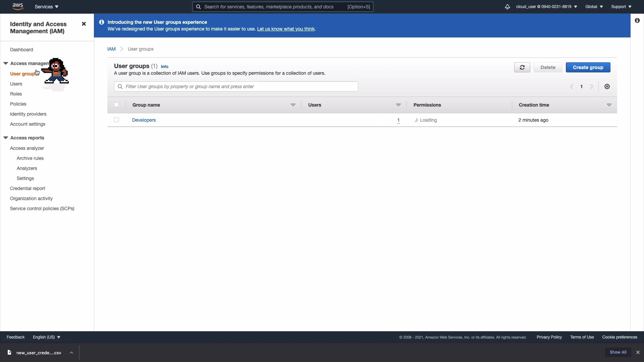Toggle the select-all groups header checkbox
Image resolution: width=644 pixels, height=362 pixels.
pyautogui.click(x=116, y=105)
